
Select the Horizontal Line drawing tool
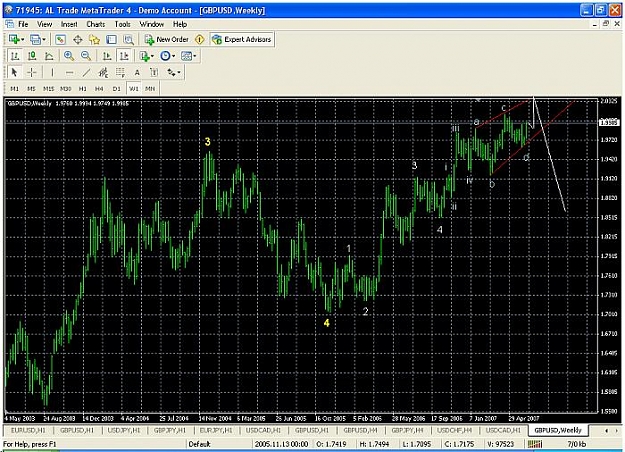pyautogui.click(x=69, y=73)
